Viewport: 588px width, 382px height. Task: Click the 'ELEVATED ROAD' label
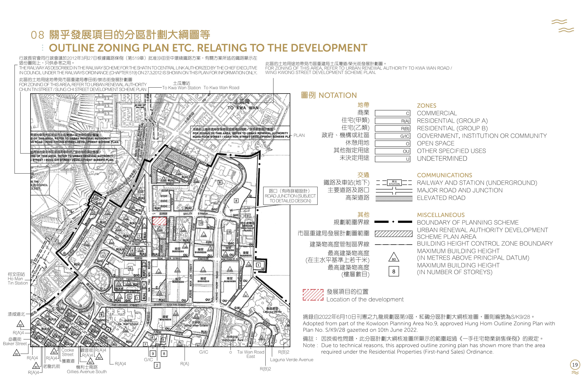[441, 198]
